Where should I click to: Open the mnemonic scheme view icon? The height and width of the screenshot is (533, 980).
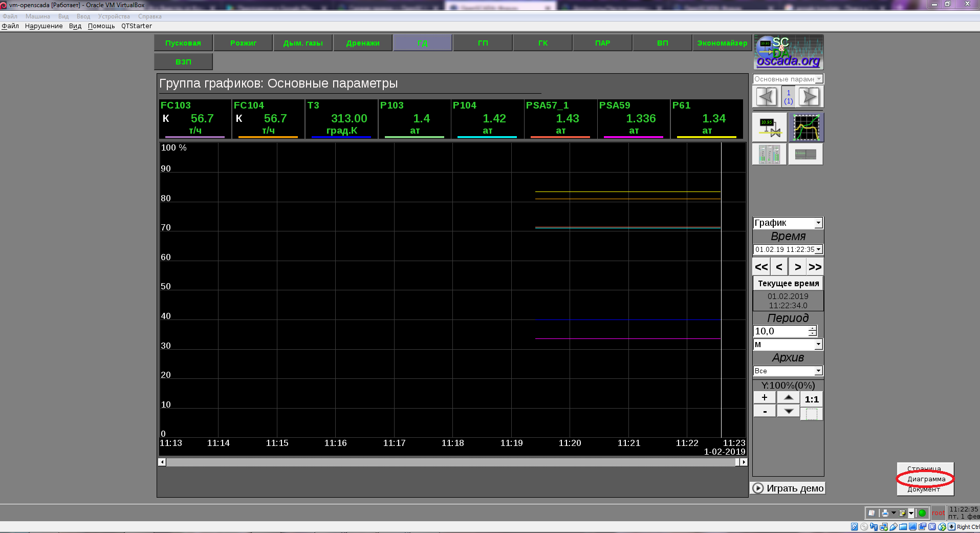coord(770,127)
